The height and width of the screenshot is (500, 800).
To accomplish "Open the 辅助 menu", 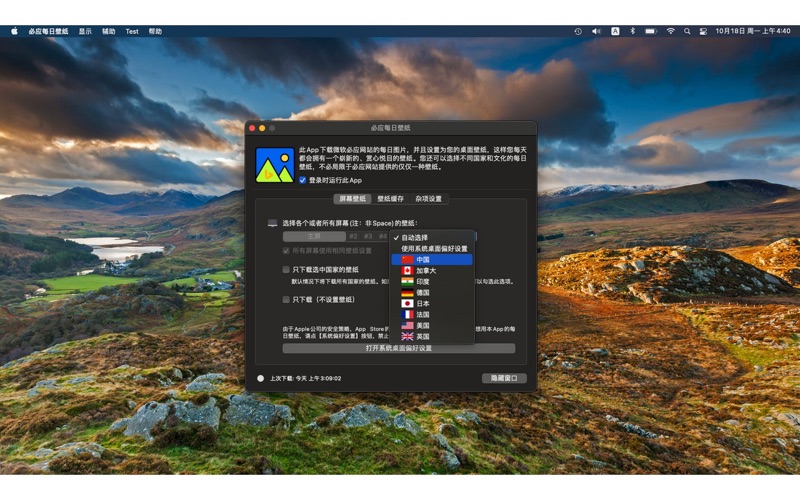I will point(109,31).
